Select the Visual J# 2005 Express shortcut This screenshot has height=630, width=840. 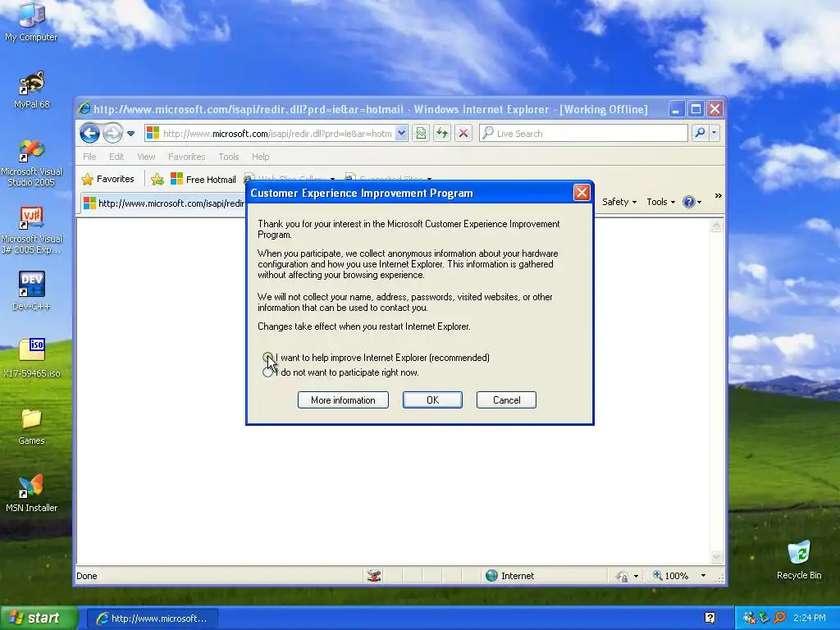[31, 231]
